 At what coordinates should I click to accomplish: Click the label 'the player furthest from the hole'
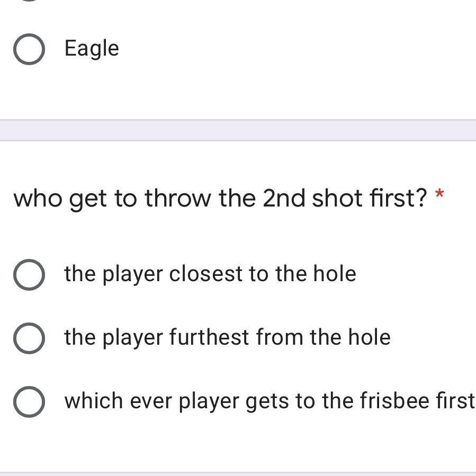pyautogui.click(x=227, y=337)
